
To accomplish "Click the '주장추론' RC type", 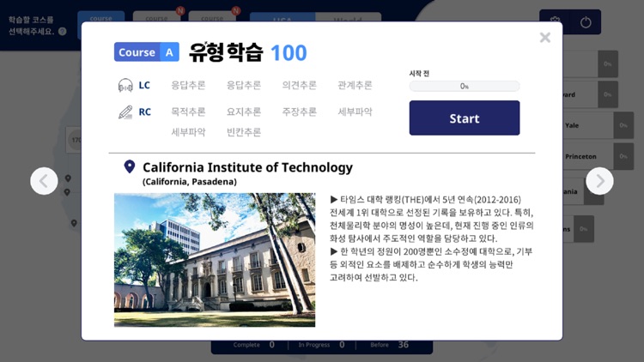I will coord(299,112).
